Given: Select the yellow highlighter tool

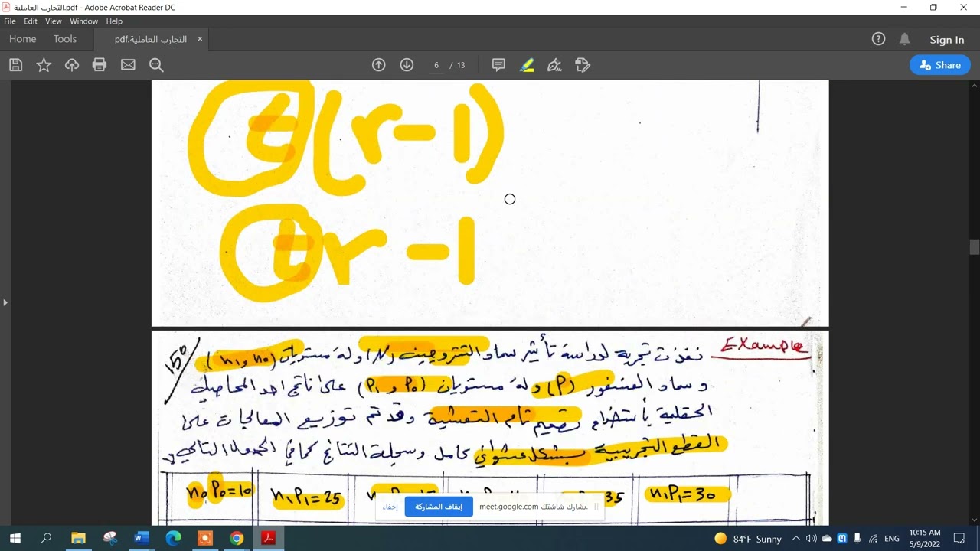Looking at the screenshot, I should (x=527, y=65).
